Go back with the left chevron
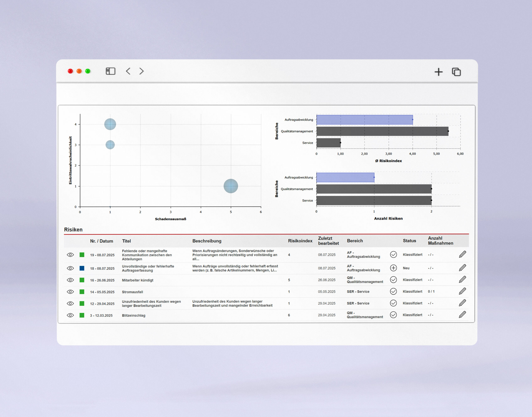Image resolution: width=532 pixels, height=417 pixels. click(x=128, y=71)
